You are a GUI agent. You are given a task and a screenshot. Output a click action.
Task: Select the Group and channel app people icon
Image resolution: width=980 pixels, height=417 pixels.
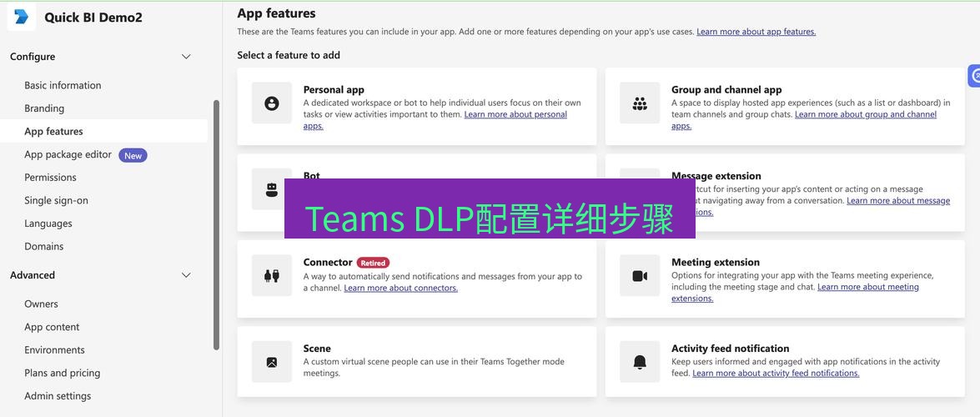tap(640, 103)
